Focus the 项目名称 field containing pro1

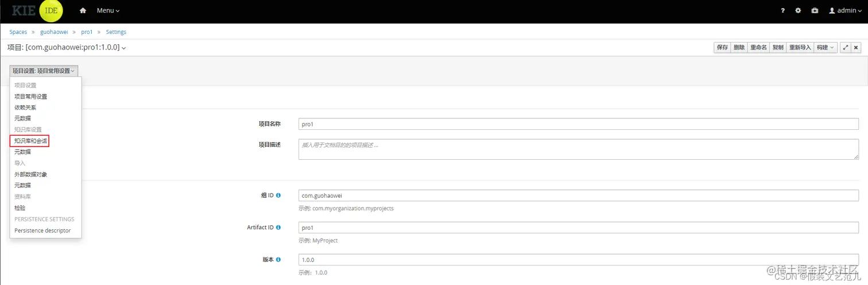tap(579, 124)
